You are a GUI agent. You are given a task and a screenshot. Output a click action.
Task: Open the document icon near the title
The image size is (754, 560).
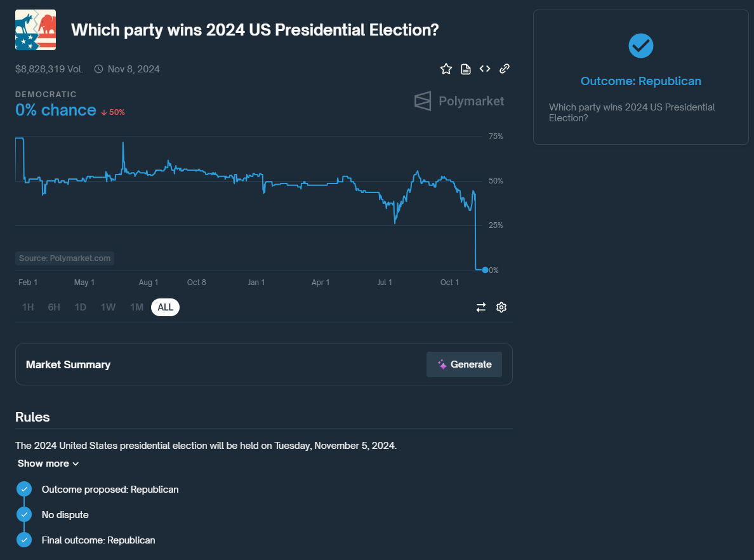466,69
